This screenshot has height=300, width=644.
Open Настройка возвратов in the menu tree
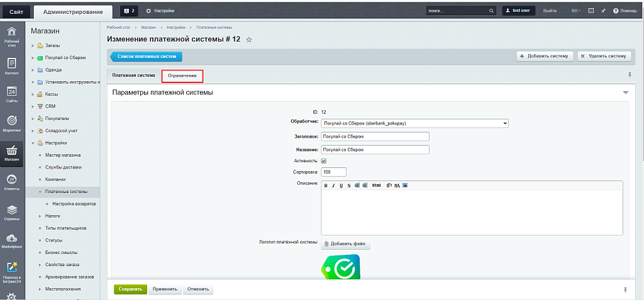[x=74, y=204]
